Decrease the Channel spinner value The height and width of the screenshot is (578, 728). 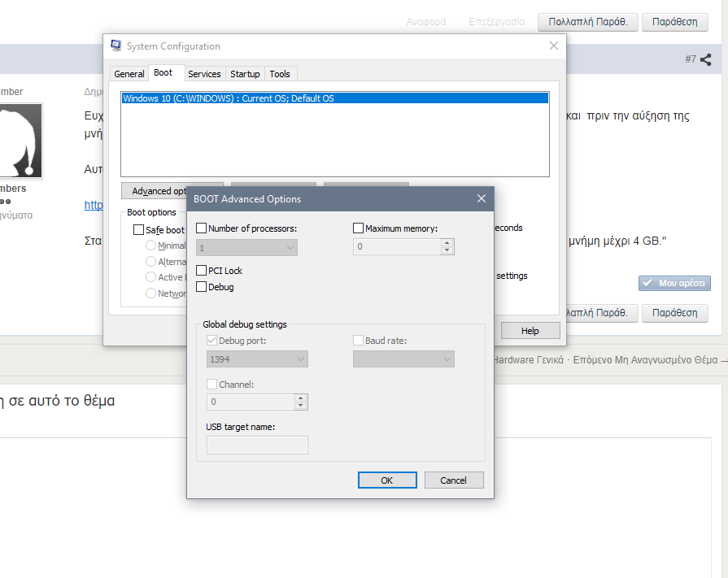tap(300, 406)
